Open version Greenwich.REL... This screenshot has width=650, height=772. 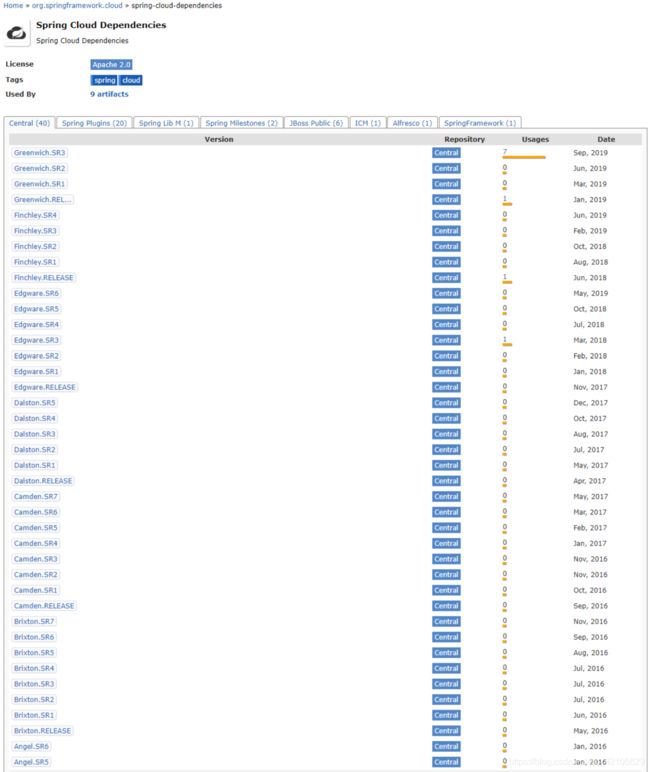(x=43, y=199)
